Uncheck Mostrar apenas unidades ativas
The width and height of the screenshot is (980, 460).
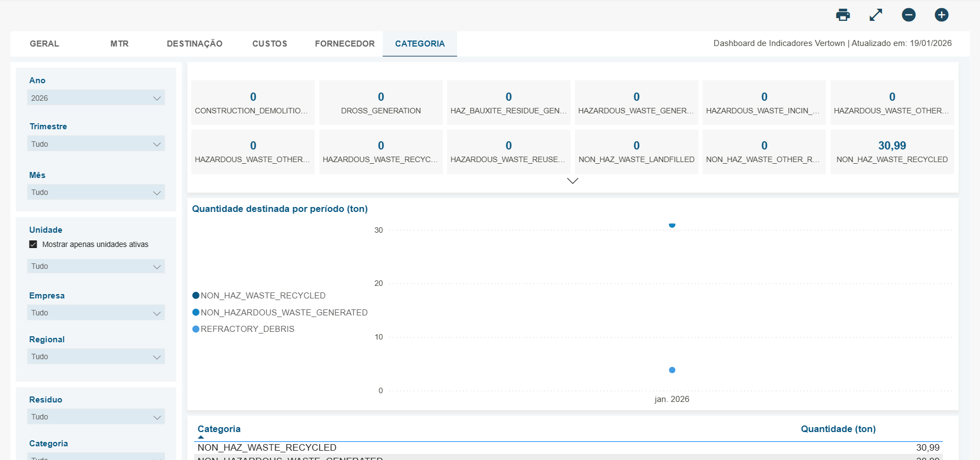tap(33, 244)
